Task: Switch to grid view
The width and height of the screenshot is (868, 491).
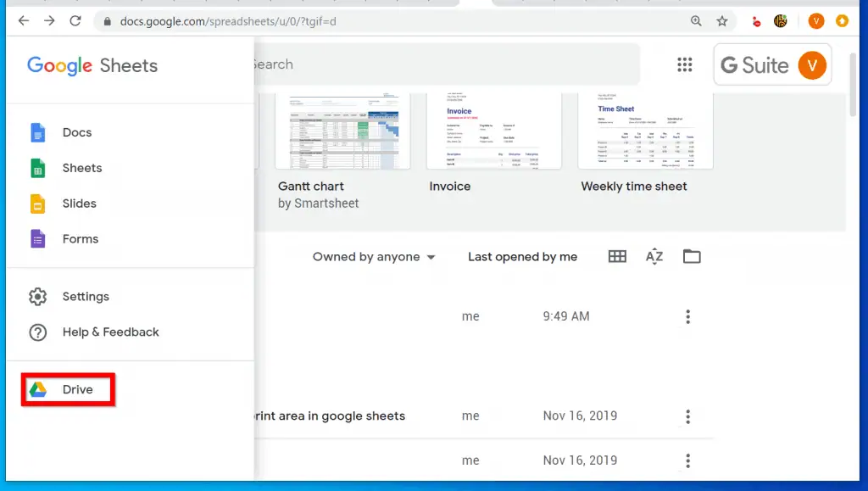Action: click(x=617, y=256)
